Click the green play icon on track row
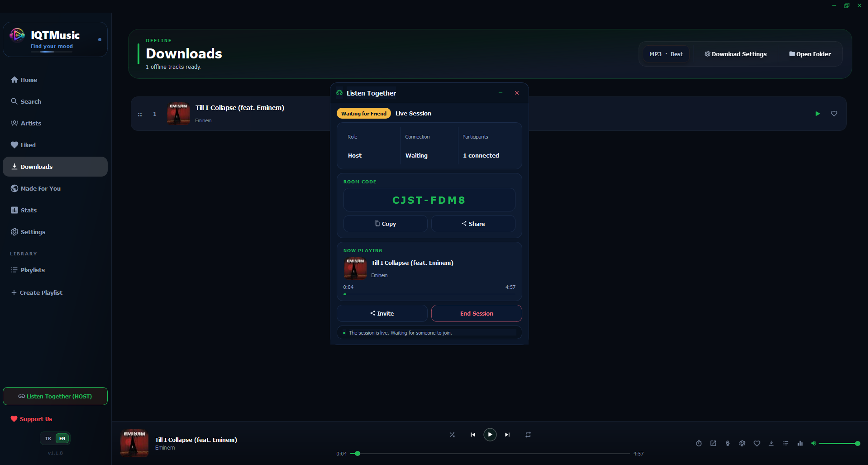 (817, 114)
